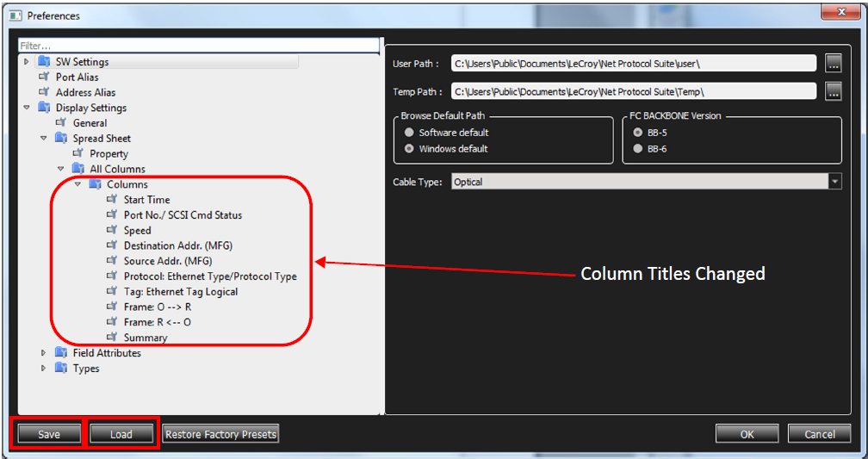Click the Frame: O --> R icon

click(112, 307)
